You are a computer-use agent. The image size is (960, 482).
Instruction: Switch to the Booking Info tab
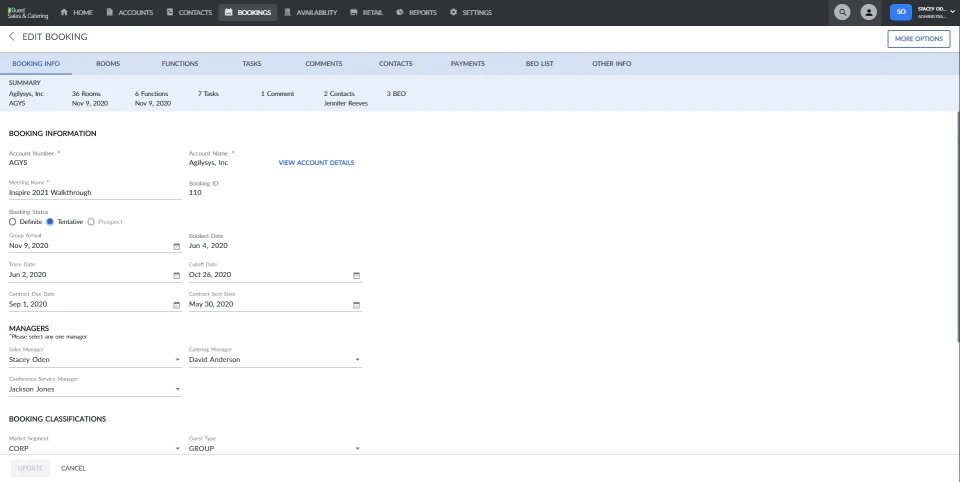pos(36,64)
